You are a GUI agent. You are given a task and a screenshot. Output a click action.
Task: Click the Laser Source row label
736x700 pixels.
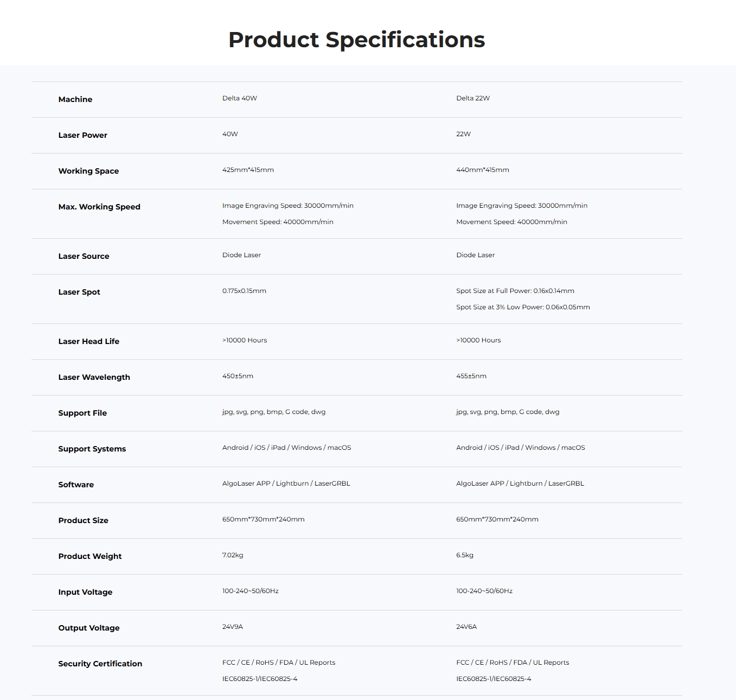click(x=84, y=256)
